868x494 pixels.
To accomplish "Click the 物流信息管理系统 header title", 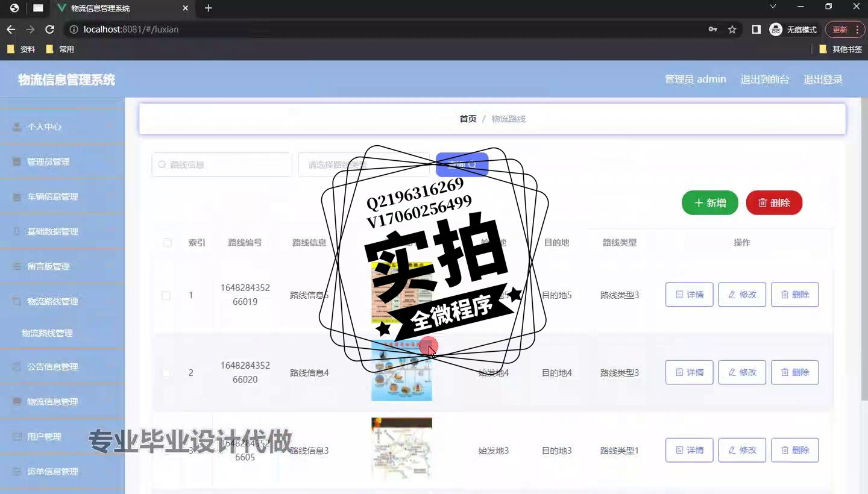I will [x=66, y=80].
